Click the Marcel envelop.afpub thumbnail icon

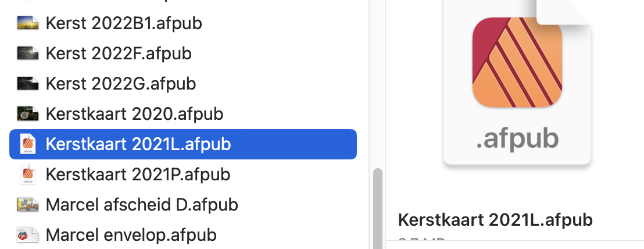click(27, 234)
